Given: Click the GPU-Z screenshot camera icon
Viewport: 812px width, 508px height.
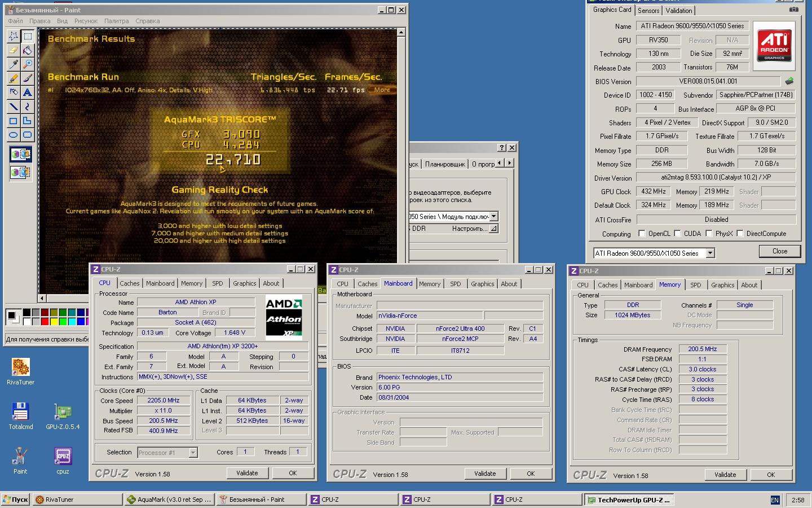Looking at the screenshot, I should pyautogui.click(x=793, y=9).
